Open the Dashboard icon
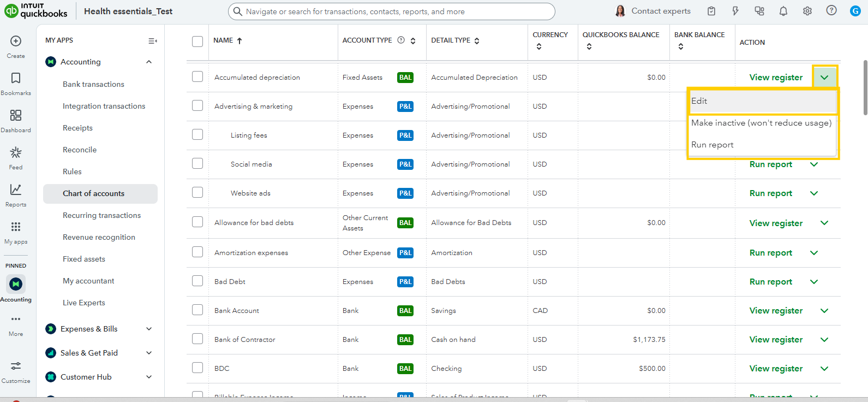Image resolution: width=868 pixels, height=402 pixels. pos(16,115)
